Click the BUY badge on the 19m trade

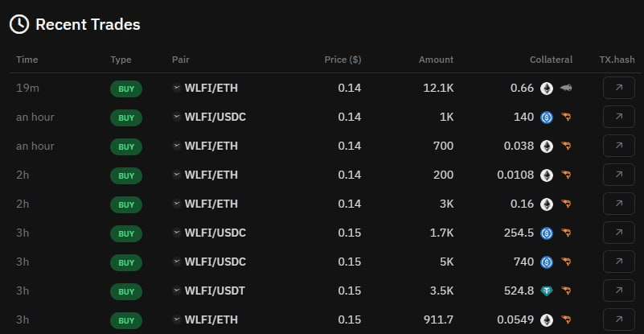126,89
